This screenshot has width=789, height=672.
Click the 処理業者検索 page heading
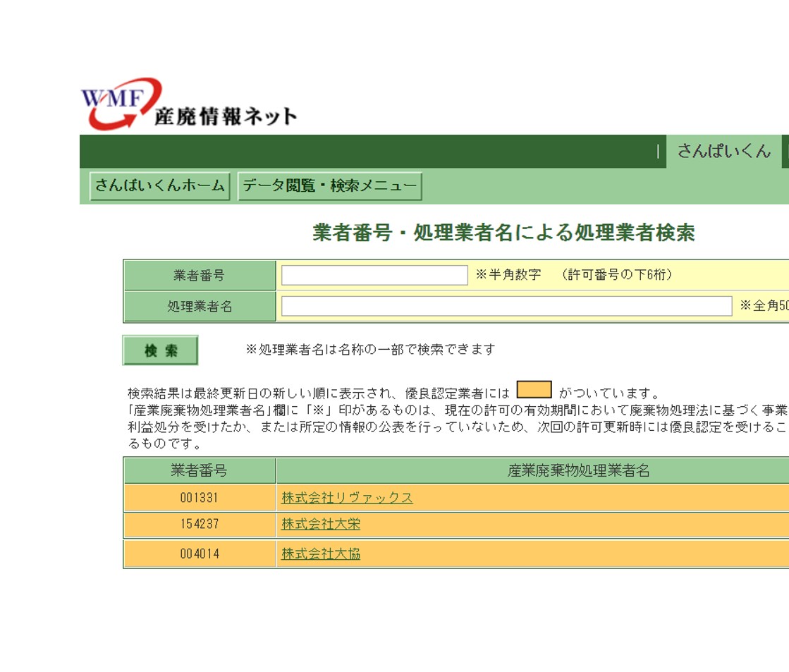tap(503, 233)
